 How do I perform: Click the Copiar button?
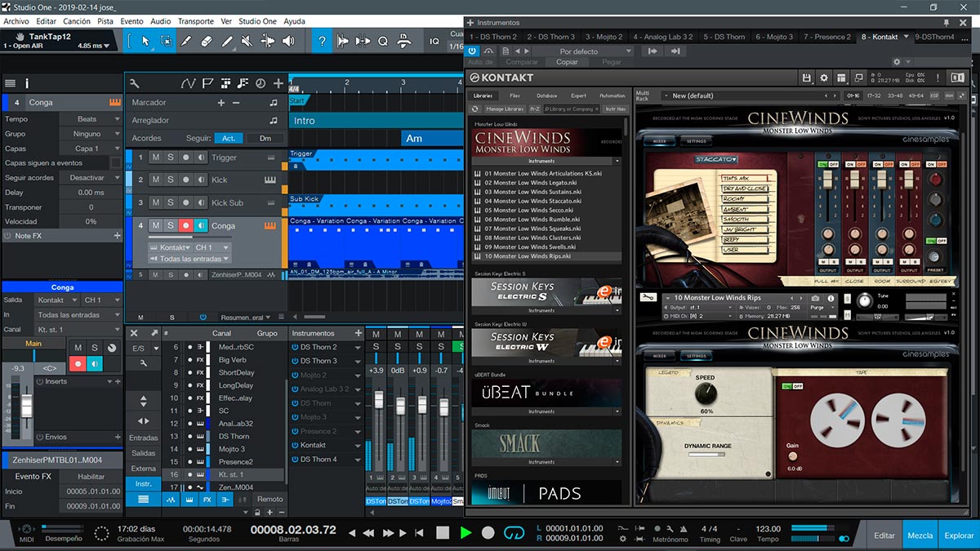(567, 62)
